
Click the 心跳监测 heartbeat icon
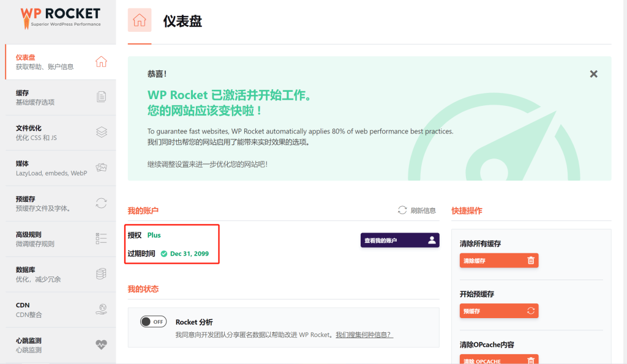point(102,344)
